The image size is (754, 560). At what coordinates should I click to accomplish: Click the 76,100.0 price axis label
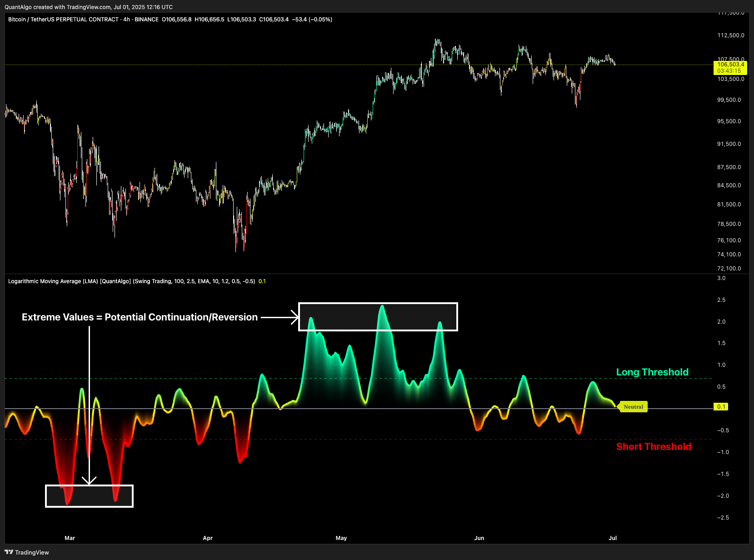point(729,240)
